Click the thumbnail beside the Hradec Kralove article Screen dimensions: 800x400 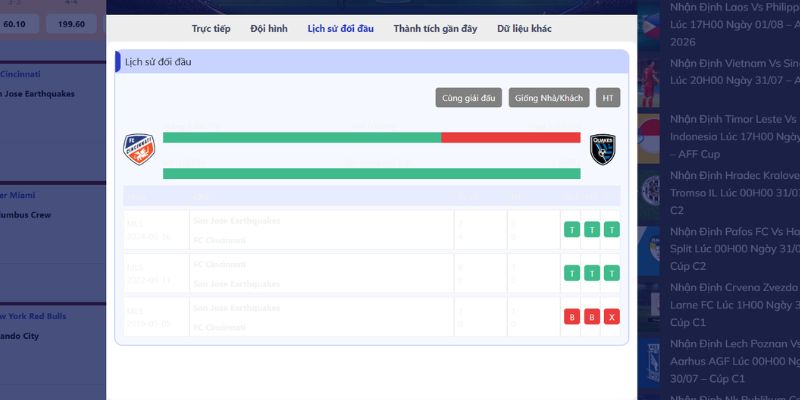[648, 194]
